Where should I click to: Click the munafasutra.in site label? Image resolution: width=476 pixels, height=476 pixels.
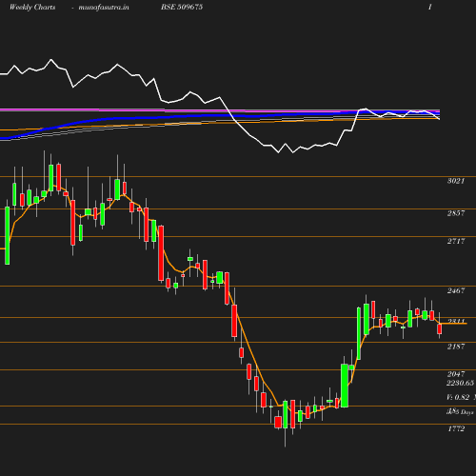(x=104, y=8)
